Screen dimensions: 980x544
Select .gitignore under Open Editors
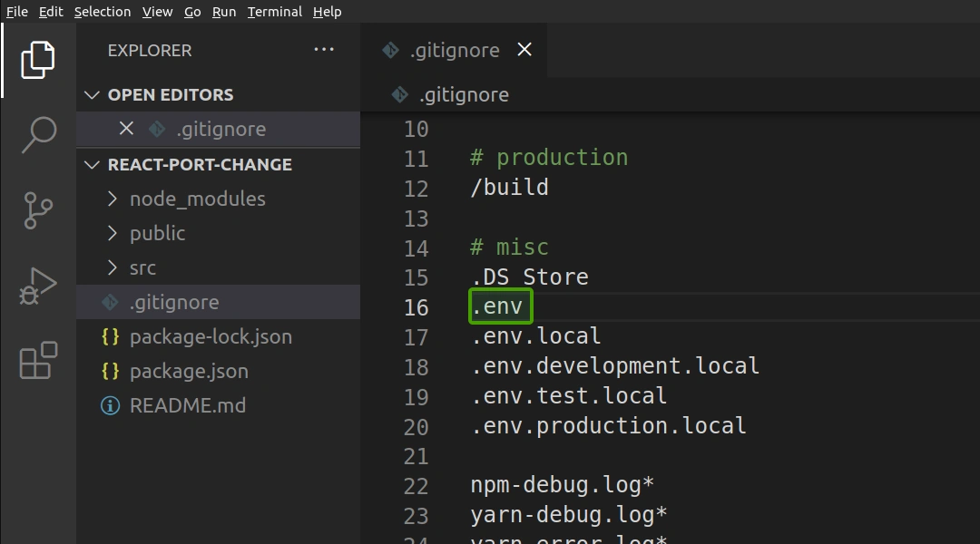(x=218, y=130)
